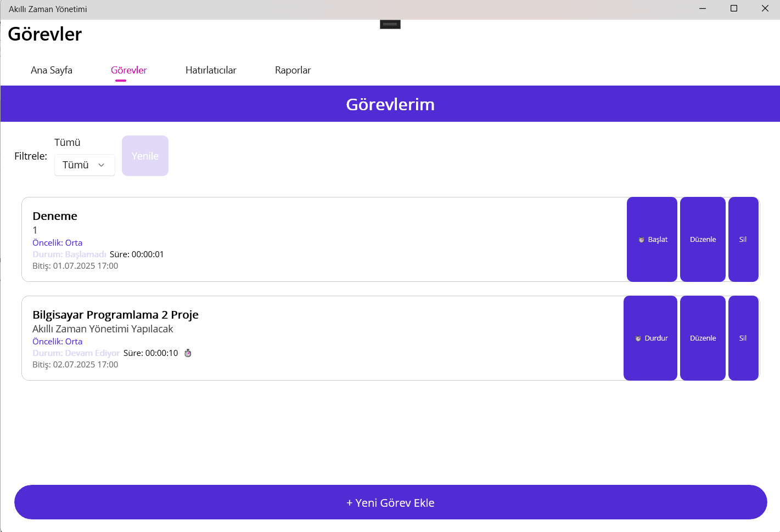Start the Deneme task with Başlat
The image size is (780, 532).
[652, 240]
